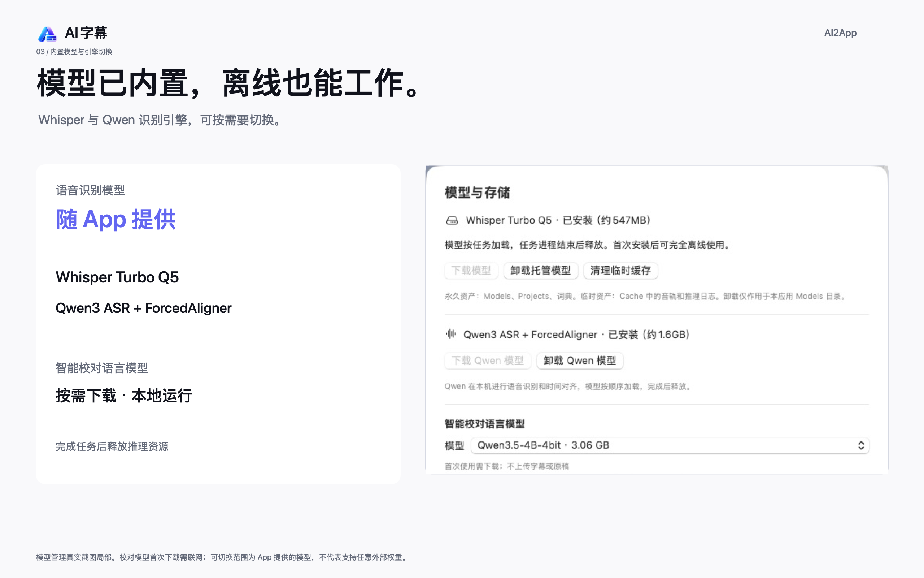Screen dimensions: 924x578
Task: Click Qwen3 ASR + ForcedAligner · 已安装 (约 1.6GB)
Action: point(576,335)
